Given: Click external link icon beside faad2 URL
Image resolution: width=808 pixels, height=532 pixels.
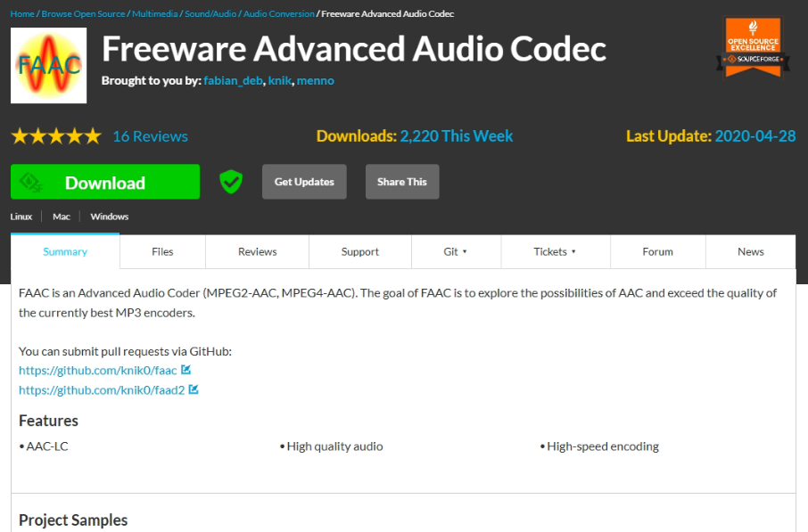Looking at the screenshot, I should tap(194, 389).
